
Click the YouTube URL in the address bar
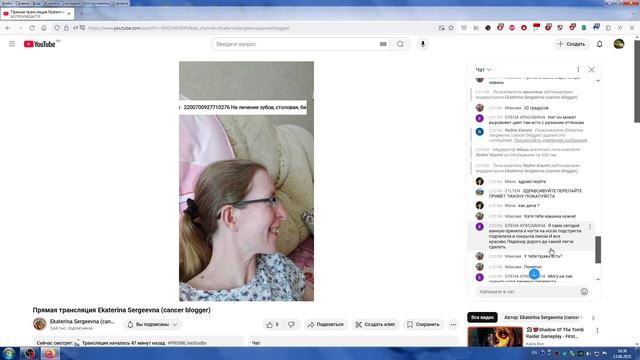tap(189, 28)
